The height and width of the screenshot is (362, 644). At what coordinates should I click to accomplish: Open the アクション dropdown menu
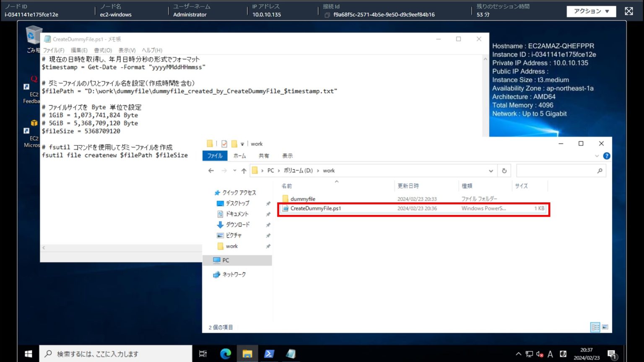(x=591, y=11)
